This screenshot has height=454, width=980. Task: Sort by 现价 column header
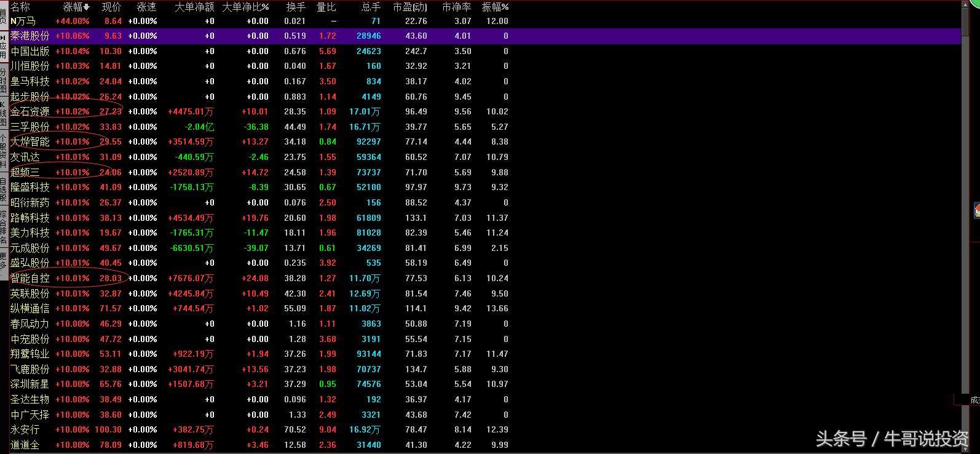click(x=111, y=7)
